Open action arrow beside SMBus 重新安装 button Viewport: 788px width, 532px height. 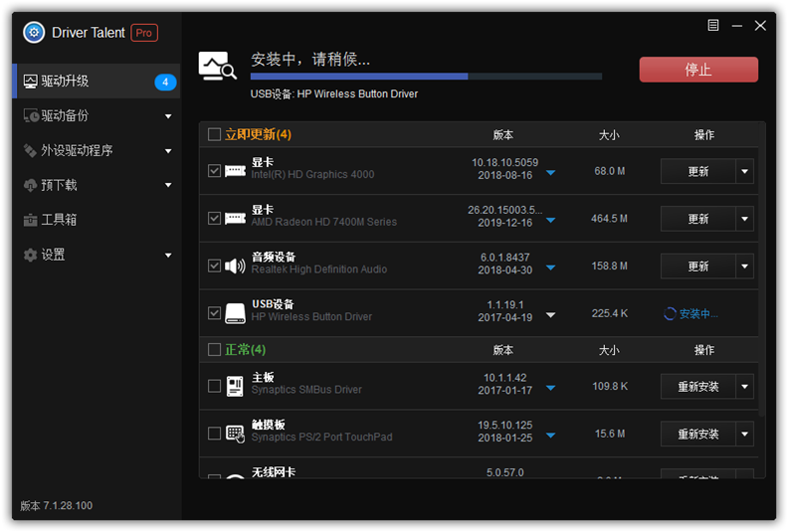[x=745, y=386]
